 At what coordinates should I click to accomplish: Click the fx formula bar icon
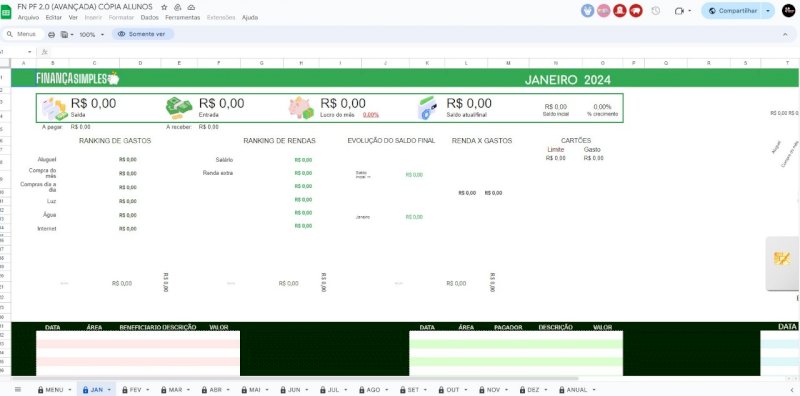tap(44, 52)
